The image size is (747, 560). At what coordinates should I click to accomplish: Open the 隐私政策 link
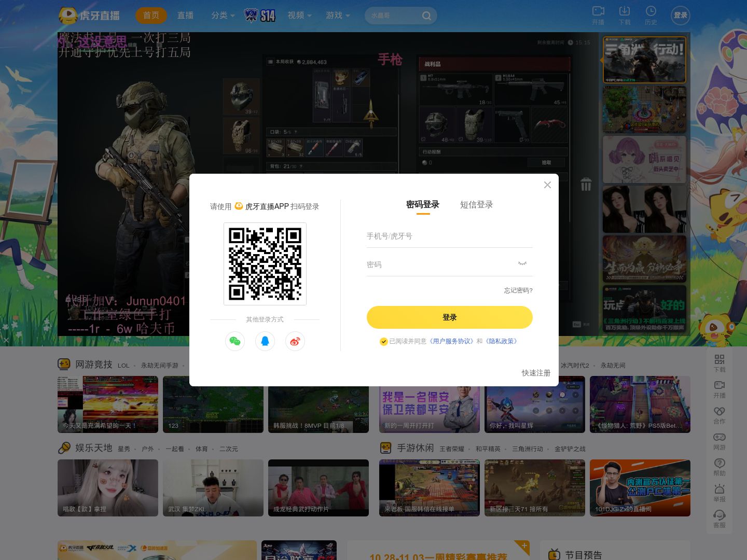501,341
